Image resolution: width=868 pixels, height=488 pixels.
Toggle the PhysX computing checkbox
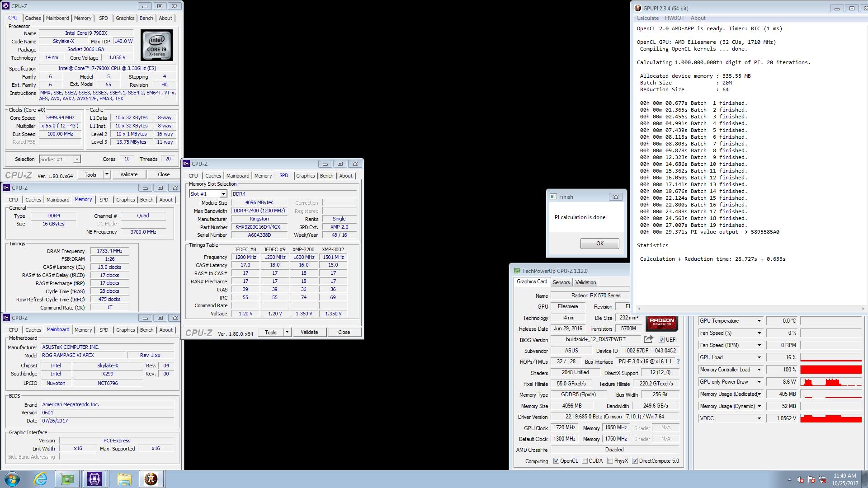[x=610, y=461]
